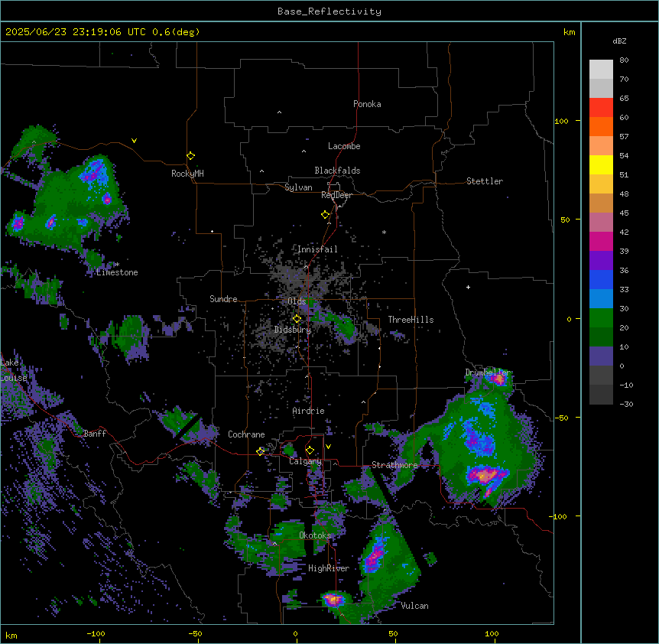Select the blue 33-36 dBZ swatch

point(601,279)
